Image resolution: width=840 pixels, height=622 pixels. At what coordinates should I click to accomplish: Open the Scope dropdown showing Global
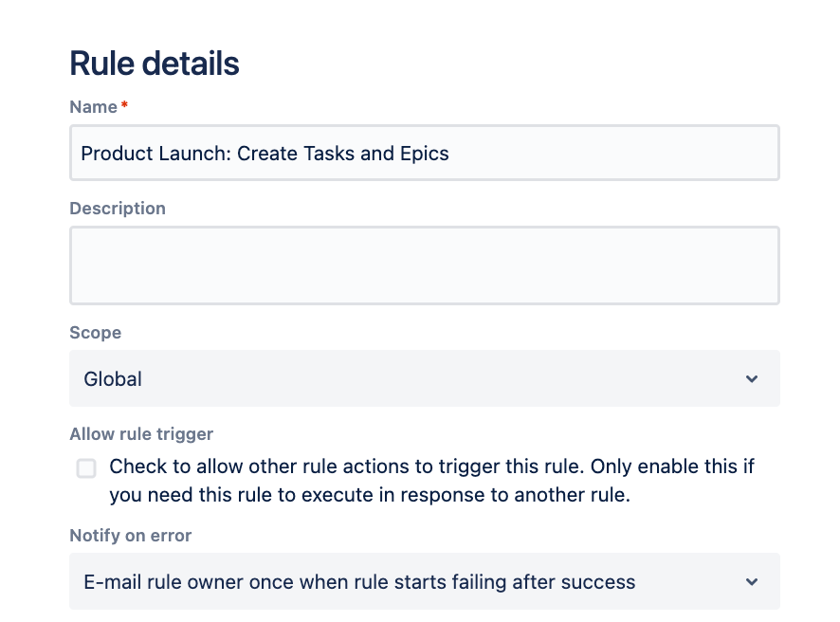(x=424, y=379)
